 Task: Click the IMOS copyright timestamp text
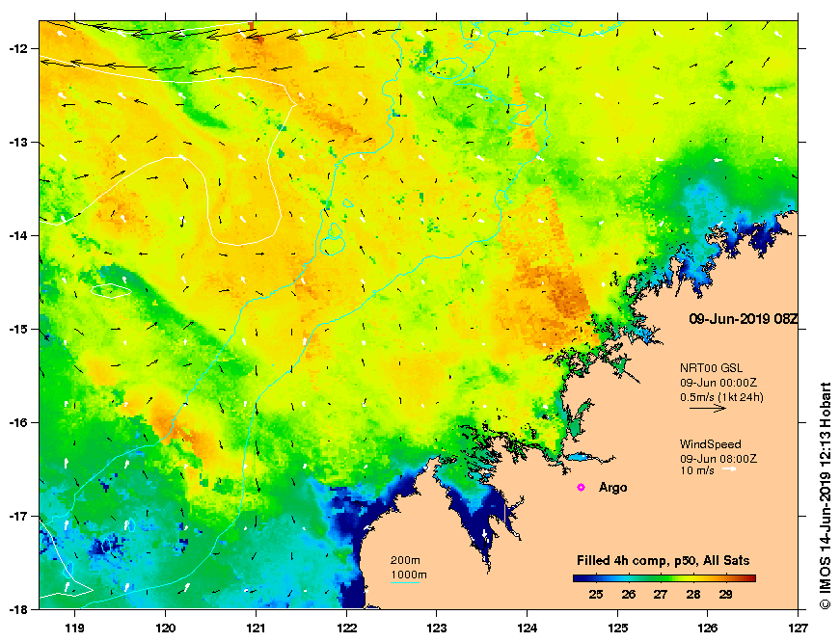(x=825, y=495)
